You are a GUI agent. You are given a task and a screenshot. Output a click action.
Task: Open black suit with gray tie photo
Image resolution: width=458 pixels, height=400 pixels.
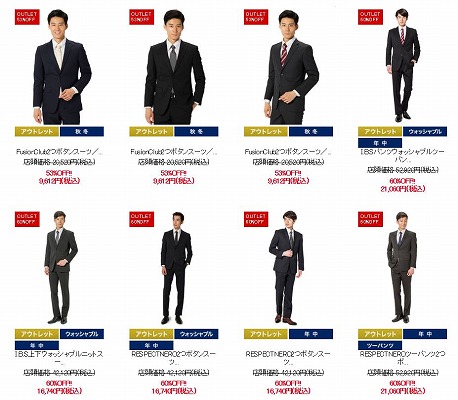click(175, 67)
